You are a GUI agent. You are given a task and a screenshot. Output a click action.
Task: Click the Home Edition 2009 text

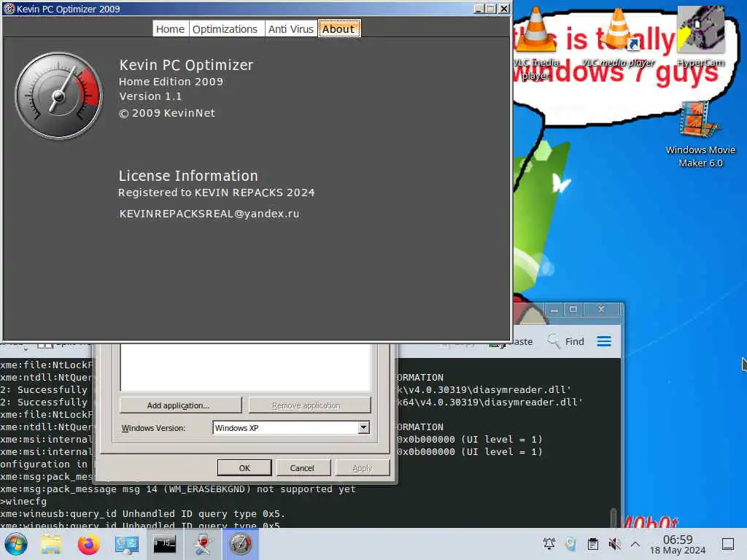coord(171,82)
